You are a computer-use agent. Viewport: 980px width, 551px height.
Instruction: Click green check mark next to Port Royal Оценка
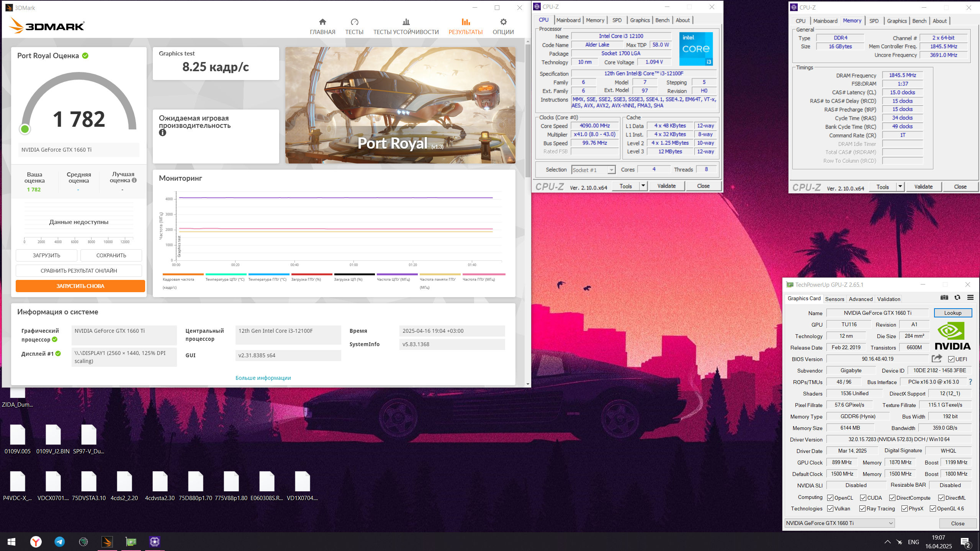(85, 56)
